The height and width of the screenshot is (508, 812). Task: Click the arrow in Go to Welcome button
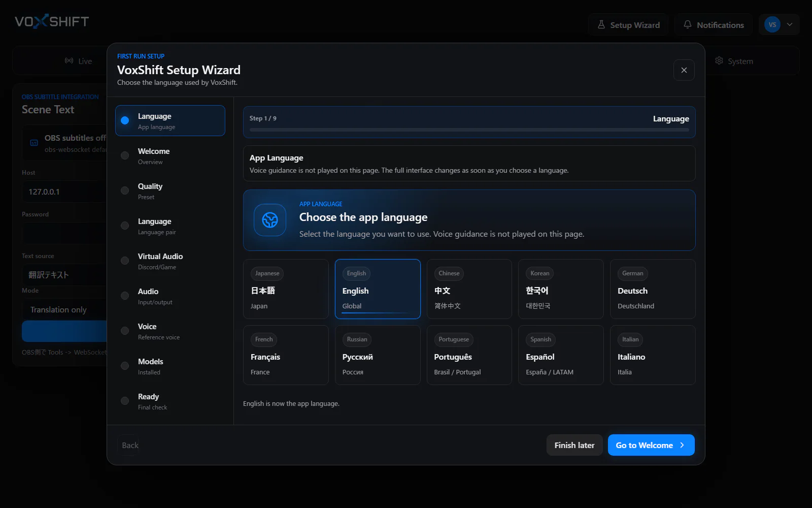pyautogui.click(x=682, y=445)
